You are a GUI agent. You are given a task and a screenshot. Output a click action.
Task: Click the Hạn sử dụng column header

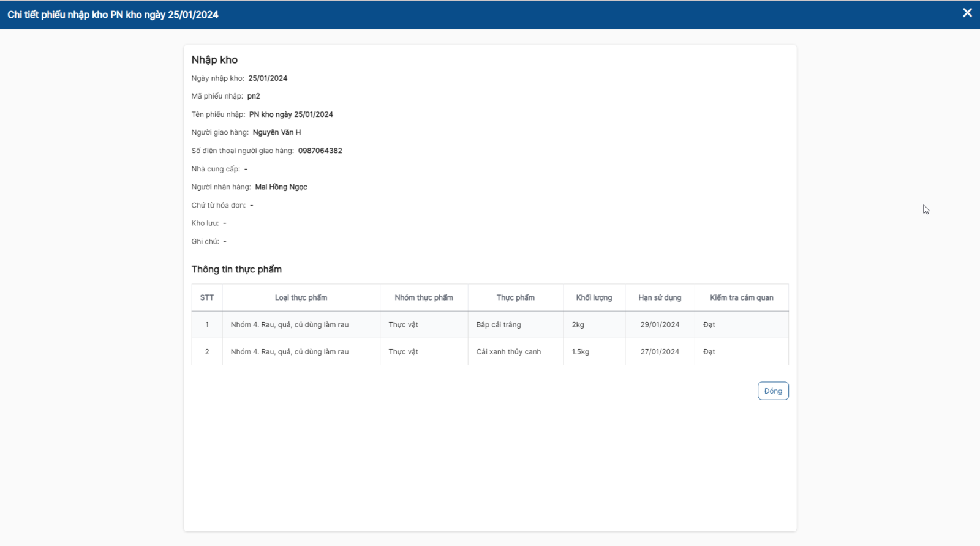pos(660,297)
